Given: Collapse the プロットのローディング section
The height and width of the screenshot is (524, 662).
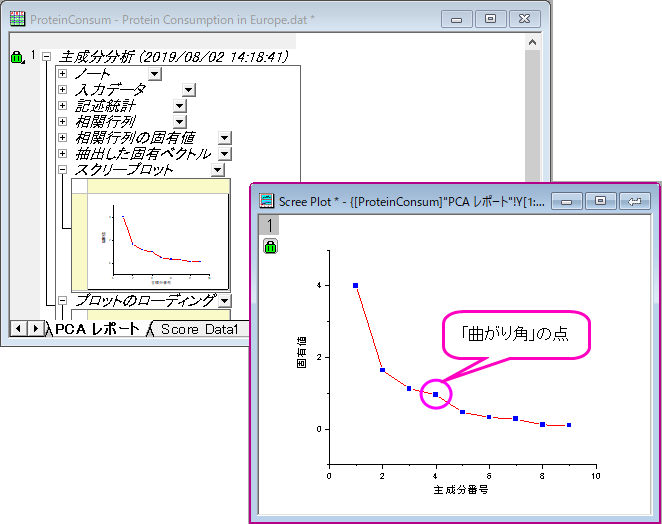Looking at the screenshot, I should pos(62,301).
